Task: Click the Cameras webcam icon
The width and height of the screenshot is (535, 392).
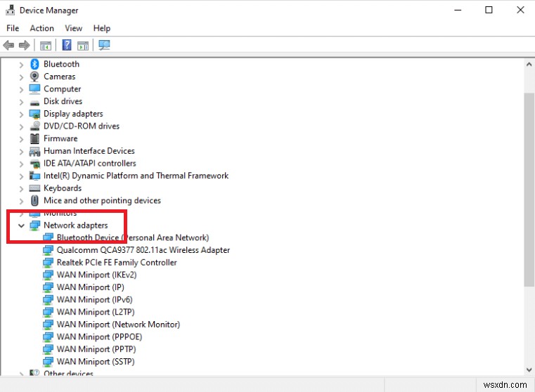Action: [x=34, y=77]
